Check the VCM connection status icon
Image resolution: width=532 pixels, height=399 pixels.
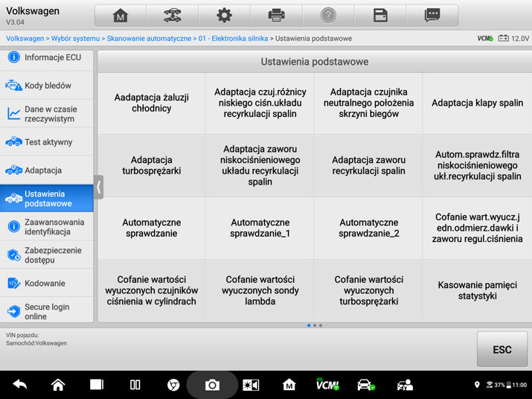pos(485,39)
